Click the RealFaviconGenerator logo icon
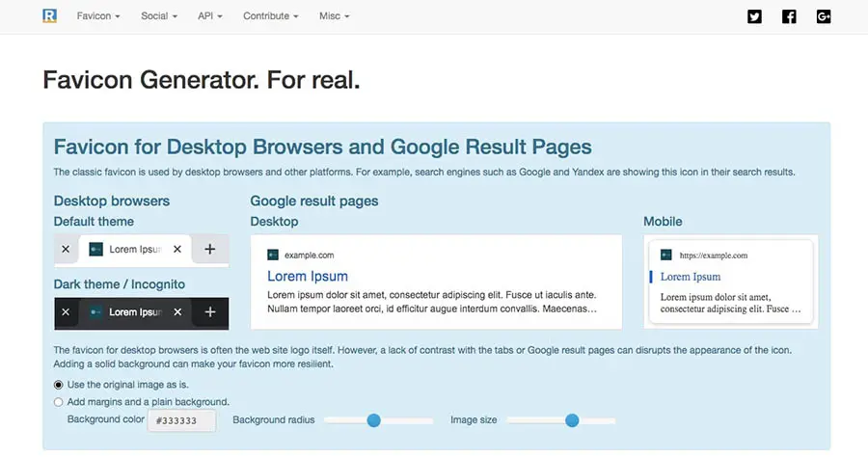 point(50,15)
